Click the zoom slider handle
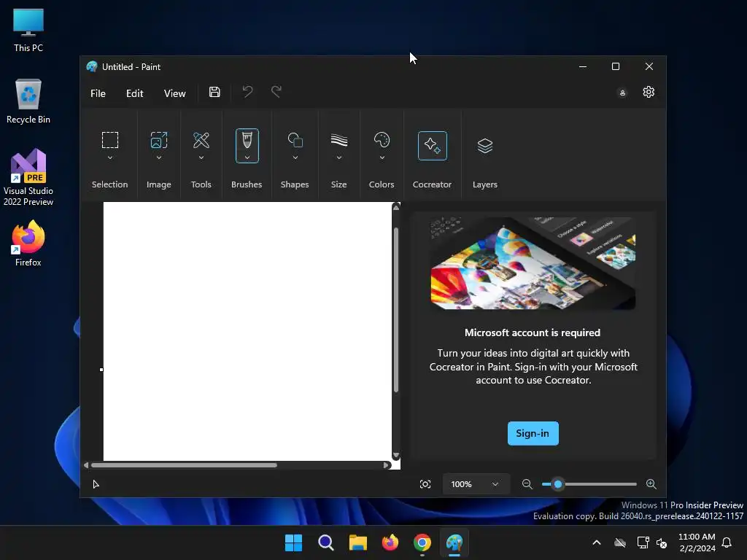 click(558, 484)
